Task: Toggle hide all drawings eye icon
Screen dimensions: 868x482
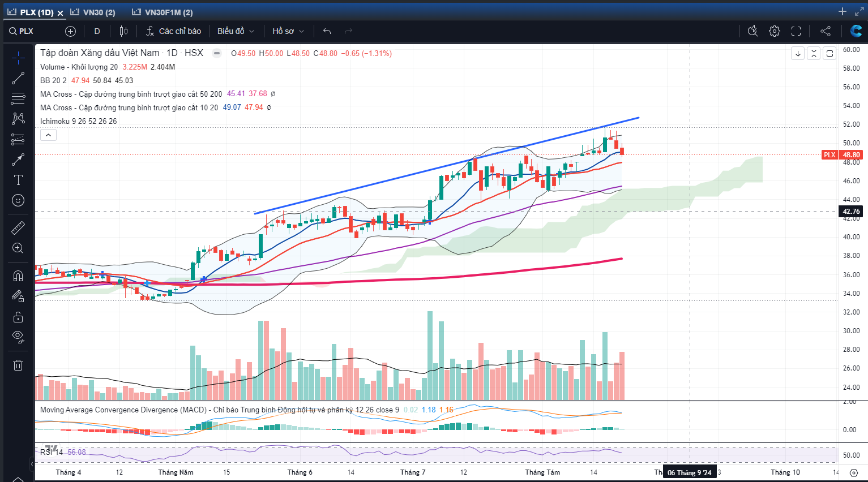Action: [18, 337]
